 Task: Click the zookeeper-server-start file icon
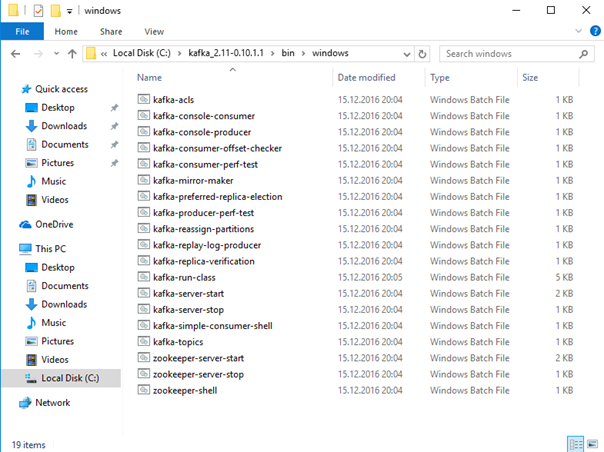click(x=143, y=358)
